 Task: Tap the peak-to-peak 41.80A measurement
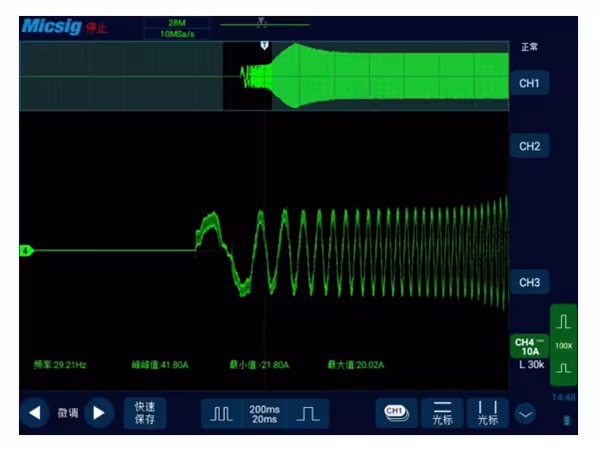click(x=160, y=365)
